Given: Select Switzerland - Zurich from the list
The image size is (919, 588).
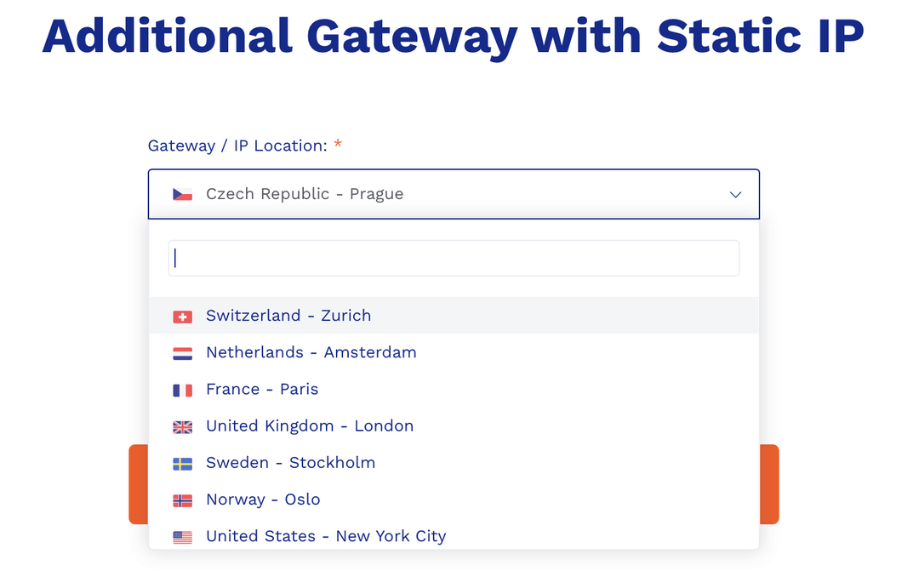Looking at the screenshot, I should click(x=288, y=316).
